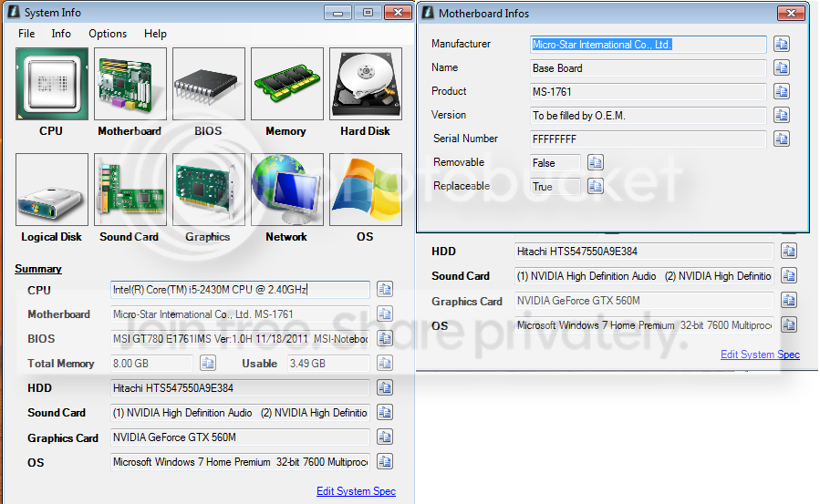Copy the motherboard Serial Number value
Viewport: 820px width, 504px height.
point(782,139)
